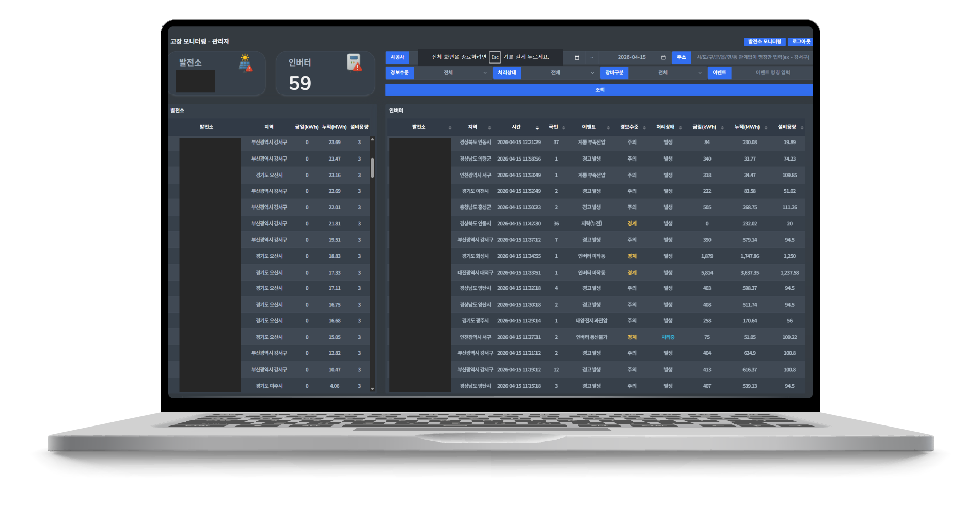Click timestamp 2026-04-15 12:21:29 cell
Screen dimensions: 980x505
coord(518,143)
